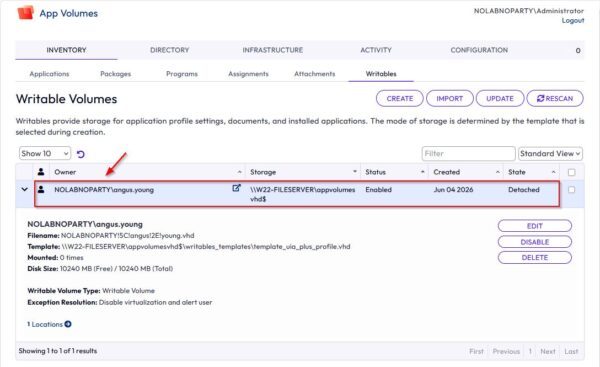Screen dimensions: 600x367
Task: Click the DISABLE button
Action: [x=535, y=242]
